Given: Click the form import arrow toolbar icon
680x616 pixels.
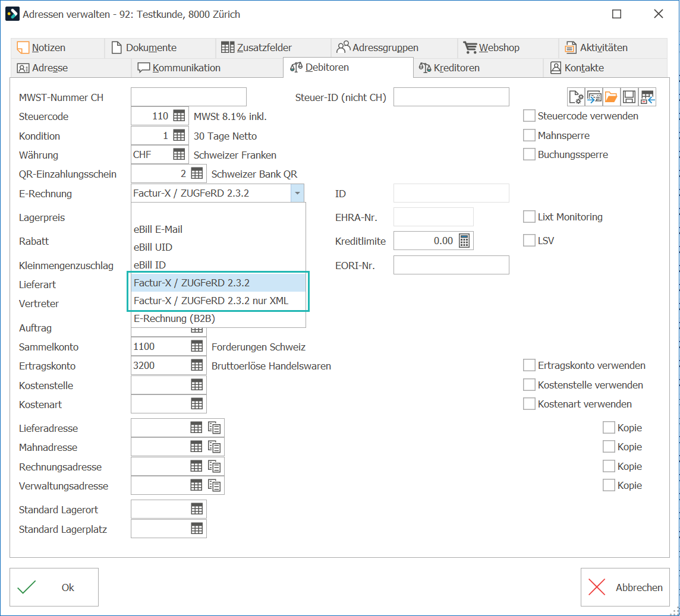Looking at the screenshot, I should [x=594, y=97].
